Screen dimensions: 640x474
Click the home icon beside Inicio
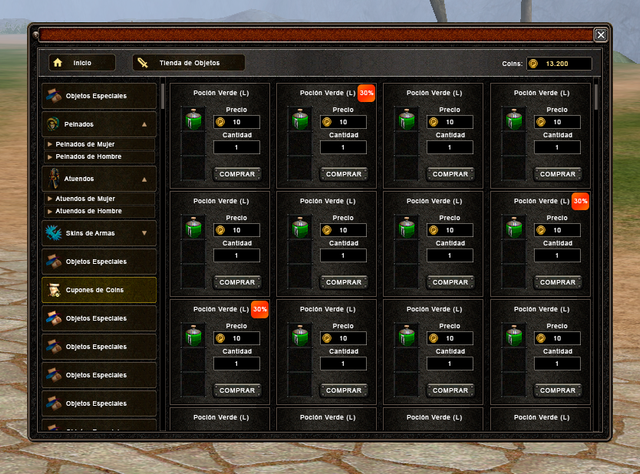(58, 62)
